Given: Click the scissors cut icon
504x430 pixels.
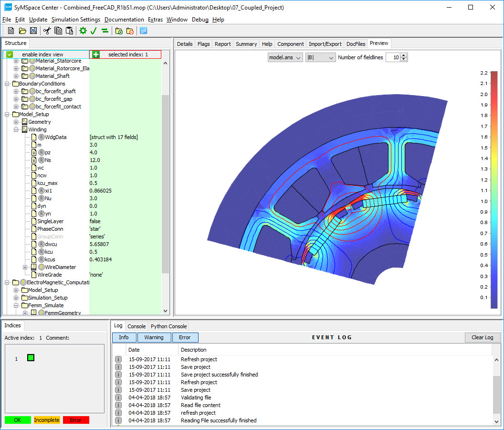Looking at the screenshot, I should click(47, 31).
